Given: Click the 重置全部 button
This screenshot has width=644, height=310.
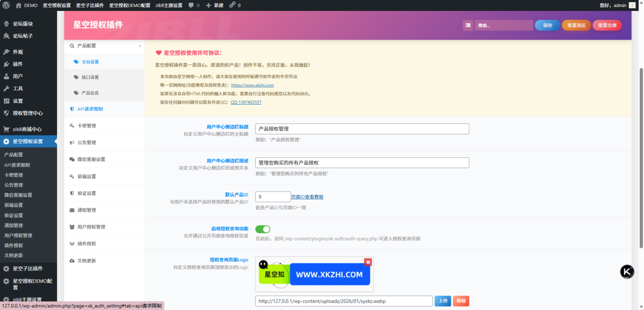Looking at the screenshot, I should click(607, 25).
